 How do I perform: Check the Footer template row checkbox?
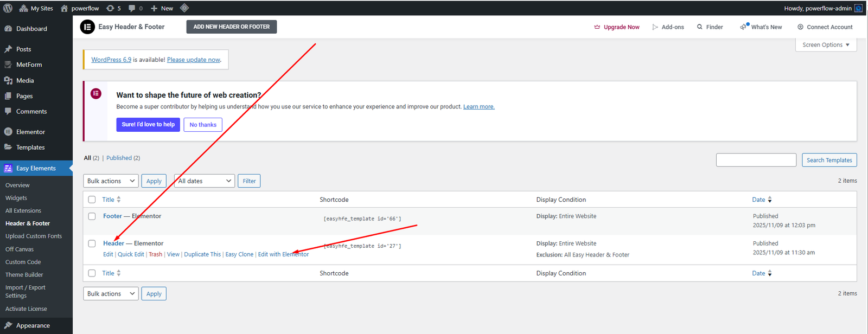pos(92,216)
